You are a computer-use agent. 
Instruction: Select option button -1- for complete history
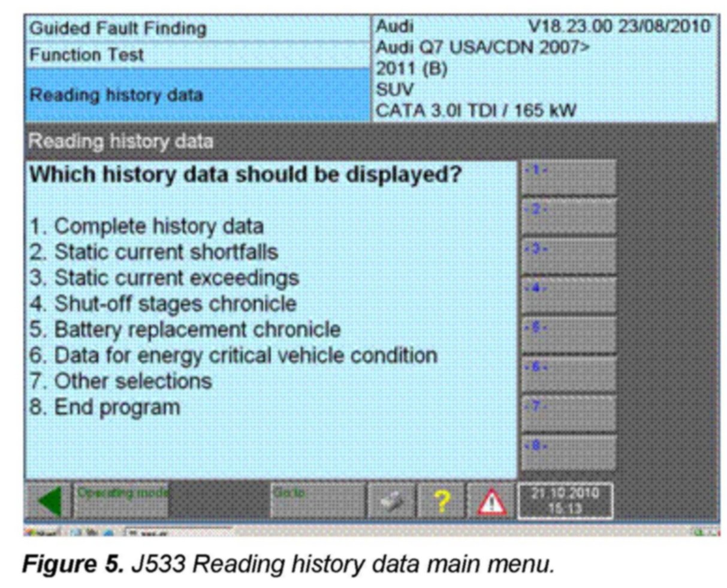568,177
